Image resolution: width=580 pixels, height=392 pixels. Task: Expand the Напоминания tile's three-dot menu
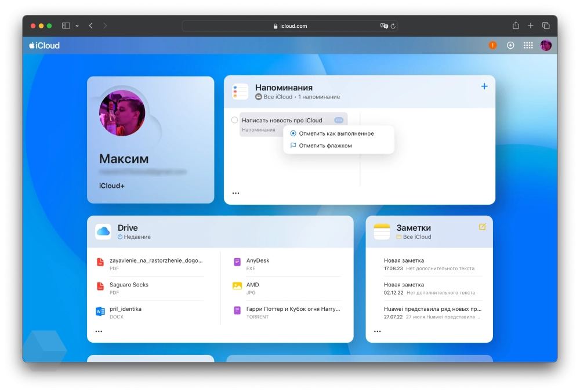coord(235,193)
